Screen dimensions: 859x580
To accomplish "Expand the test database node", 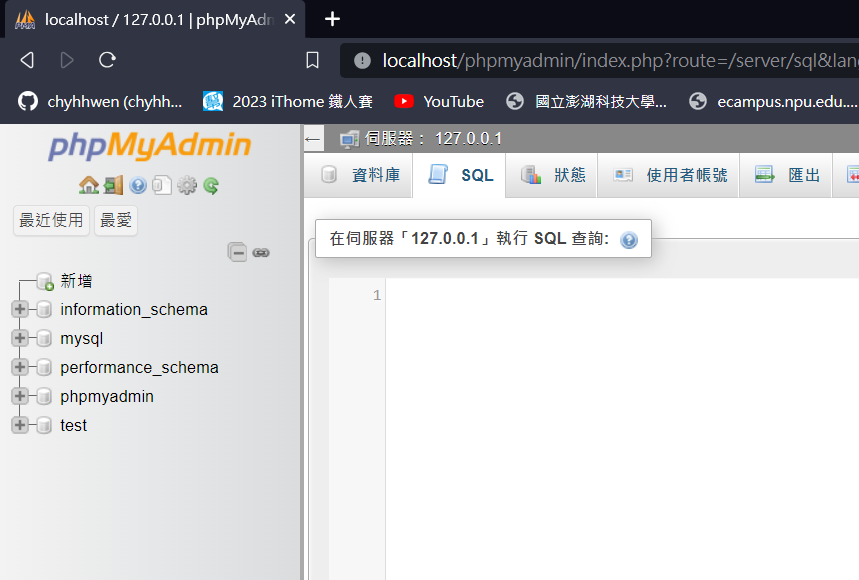I will [20, 425].
